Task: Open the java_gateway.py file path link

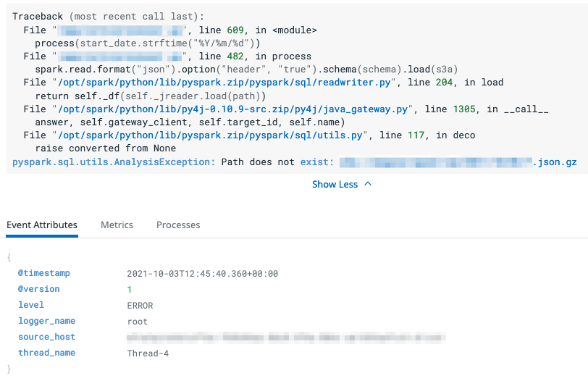Action: [232, 109]
